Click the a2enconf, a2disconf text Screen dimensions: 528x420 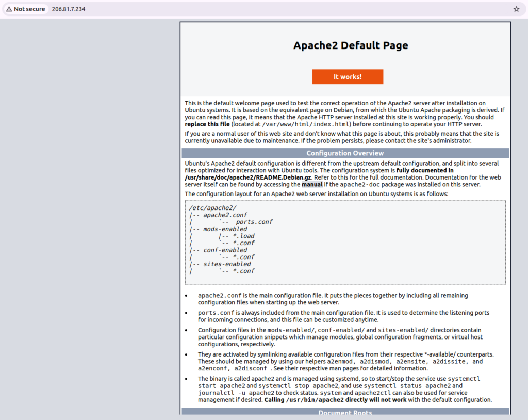click(x=233, y=368)
